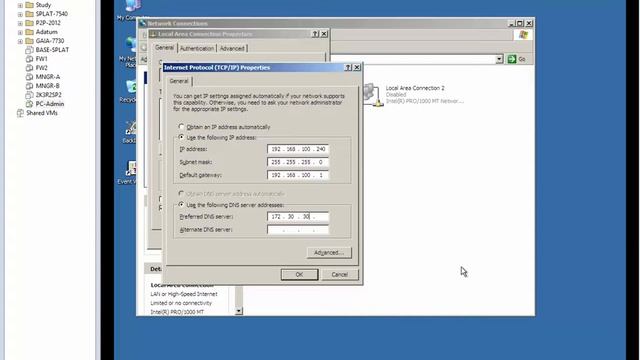Select Obtain an IP address automatically radio

tap(181, 127)
